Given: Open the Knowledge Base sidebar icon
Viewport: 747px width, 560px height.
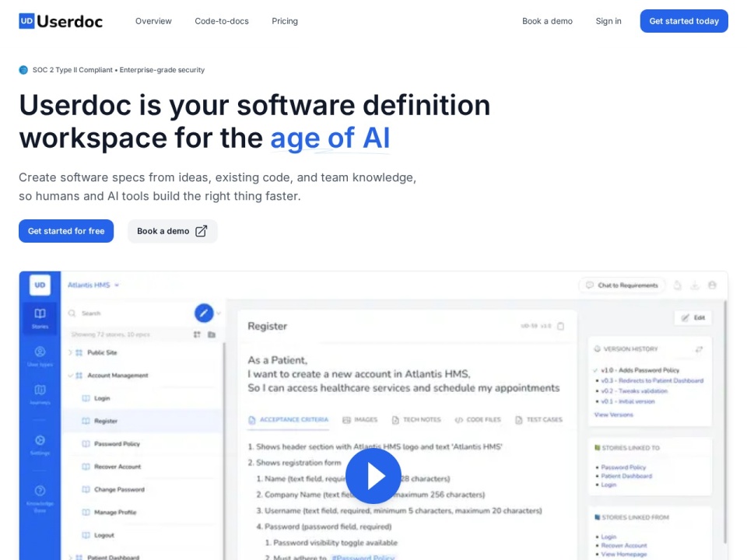Looking at the screenshot, I should pos(40,498).
